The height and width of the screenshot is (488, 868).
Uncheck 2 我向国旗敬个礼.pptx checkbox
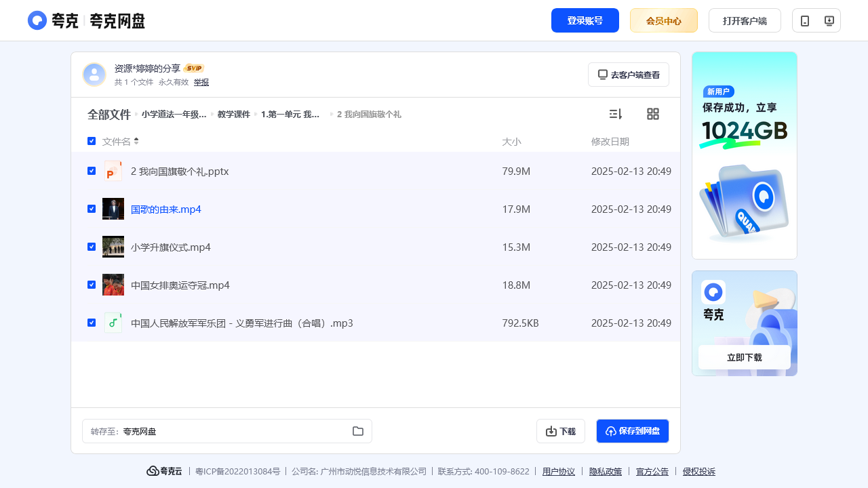(x=92, y=171)
